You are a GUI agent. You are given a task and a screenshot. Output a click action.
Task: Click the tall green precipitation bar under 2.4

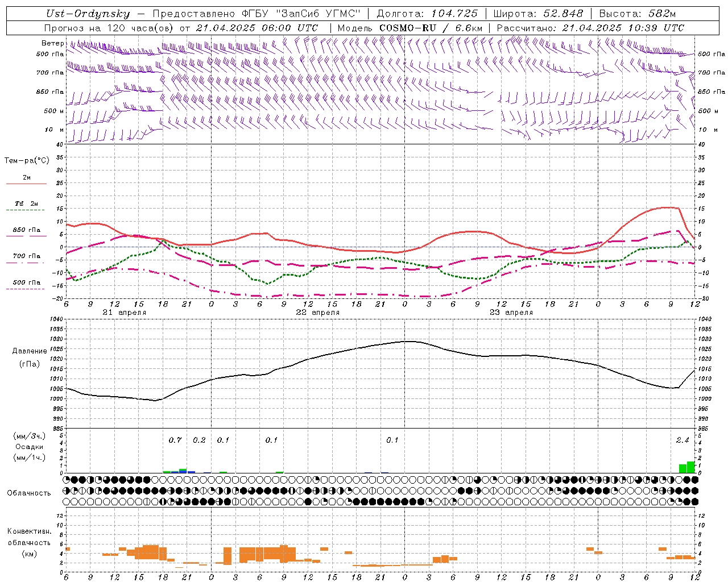(690, 467)
